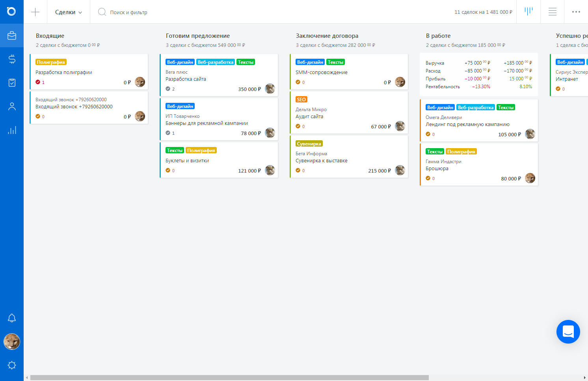Click assignee avatar on Лендинг card
This screenshot has height=381, width=588.
[x=530, y=134]
